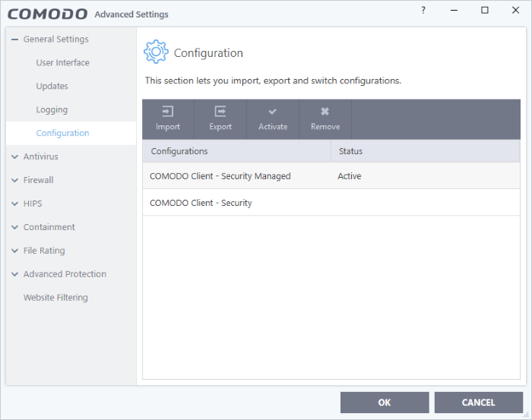The image size is (532, 420).
Task: Open help with the question mark icon
Action: [x=423, y=11]
